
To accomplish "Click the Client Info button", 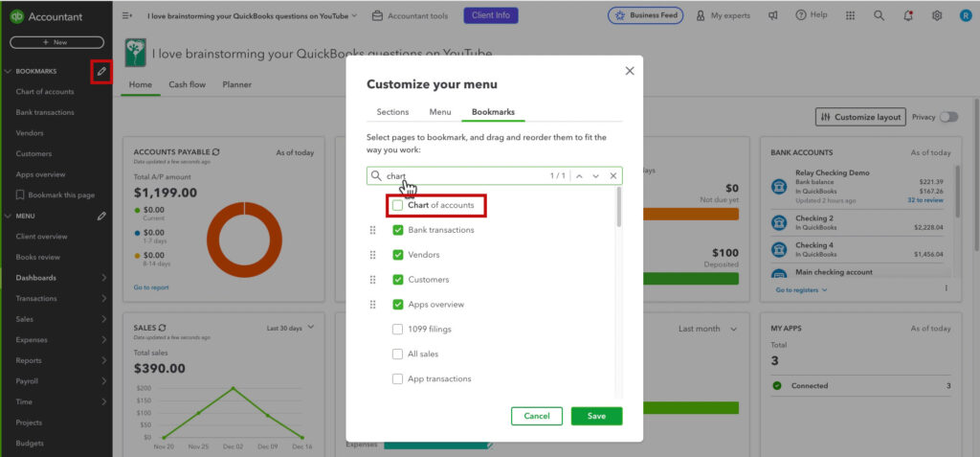I will coord(491,15).
